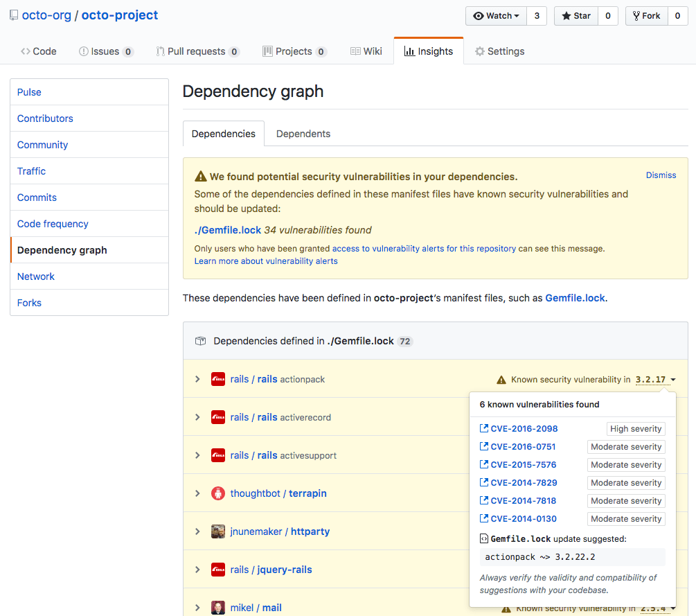Open the Issues tab
Viewport: 696px width, 616px height.
tap(106, 51)
